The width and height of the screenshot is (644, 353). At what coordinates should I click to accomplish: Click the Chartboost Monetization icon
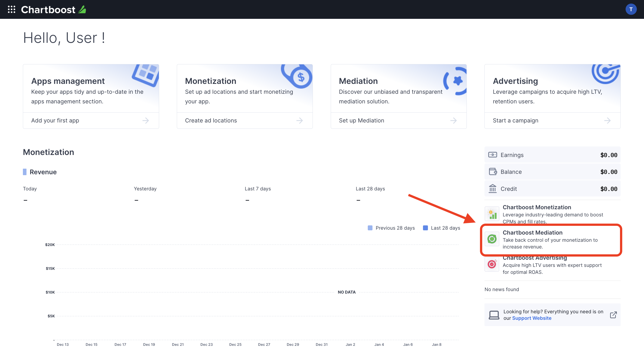[x=492, y=214]
